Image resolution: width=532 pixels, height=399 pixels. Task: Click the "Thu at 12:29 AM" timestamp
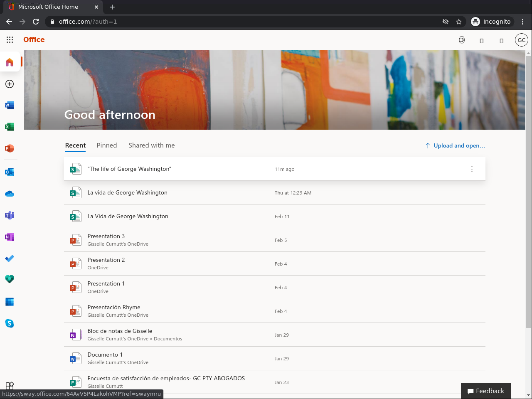point(293,193)
